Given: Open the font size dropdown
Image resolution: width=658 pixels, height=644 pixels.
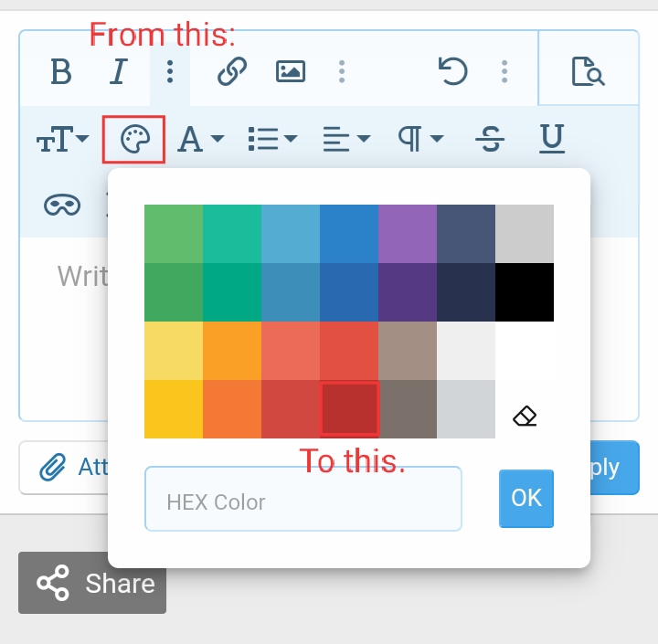Looking at the screenshot, I should coord(63,140).
